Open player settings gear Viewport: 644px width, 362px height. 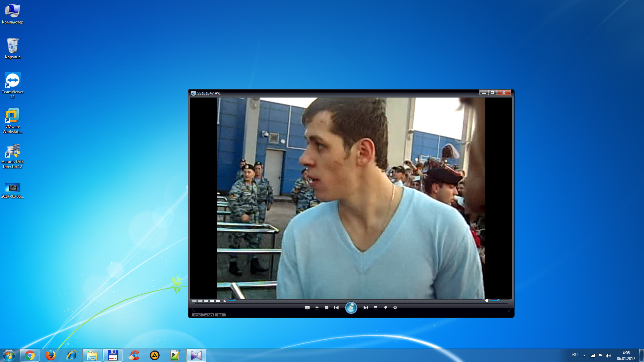(x=395, y=308)
